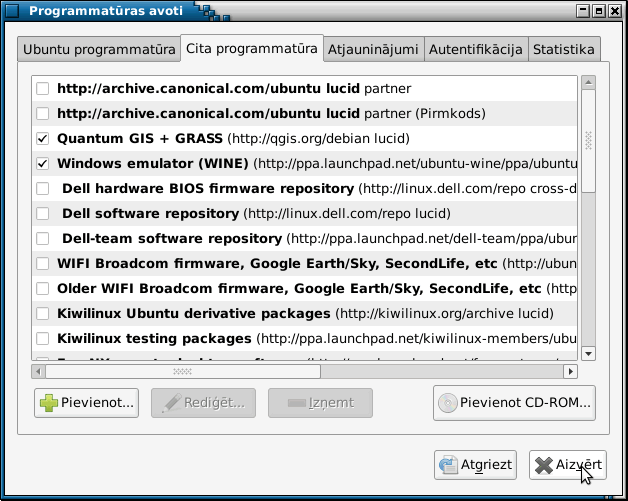Click the CD disc icon on Pievienot CD-ROM
The width and height of the screenshot is (628, 501).
(447, 403)
